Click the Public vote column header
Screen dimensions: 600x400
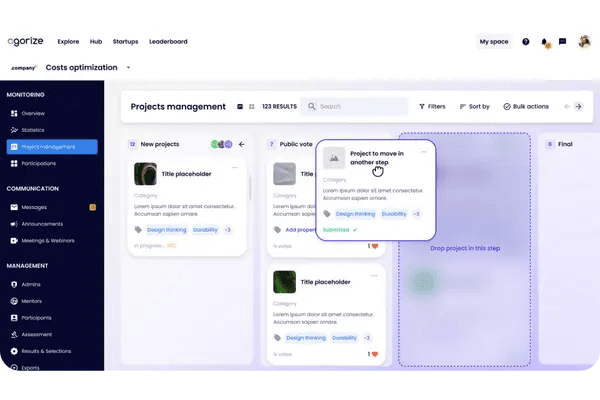coord(296,144)
